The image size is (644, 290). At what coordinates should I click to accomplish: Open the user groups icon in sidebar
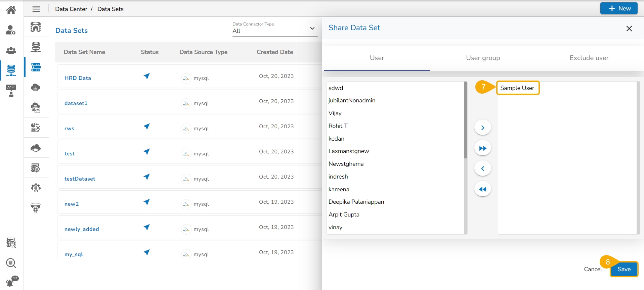pyautogui.click(x=11, y=50)
